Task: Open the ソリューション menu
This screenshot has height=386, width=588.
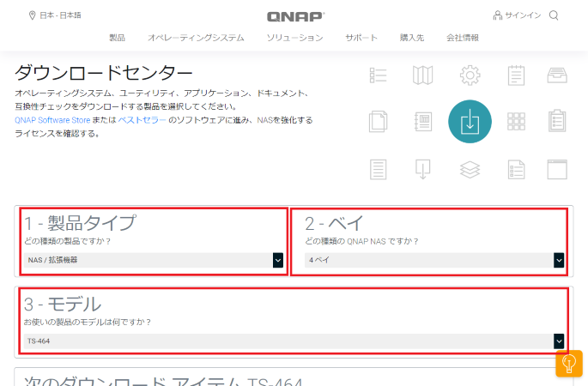Action: pos(294,38)
